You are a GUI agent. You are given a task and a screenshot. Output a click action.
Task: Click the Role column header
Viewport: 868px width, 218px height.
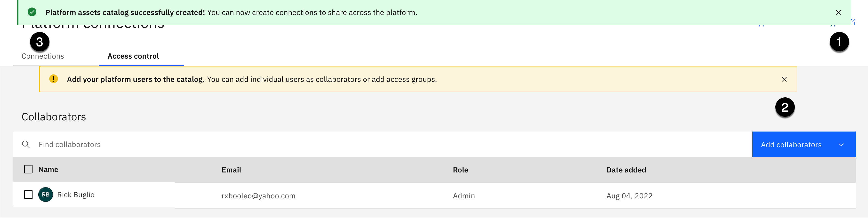coord(460,170)
